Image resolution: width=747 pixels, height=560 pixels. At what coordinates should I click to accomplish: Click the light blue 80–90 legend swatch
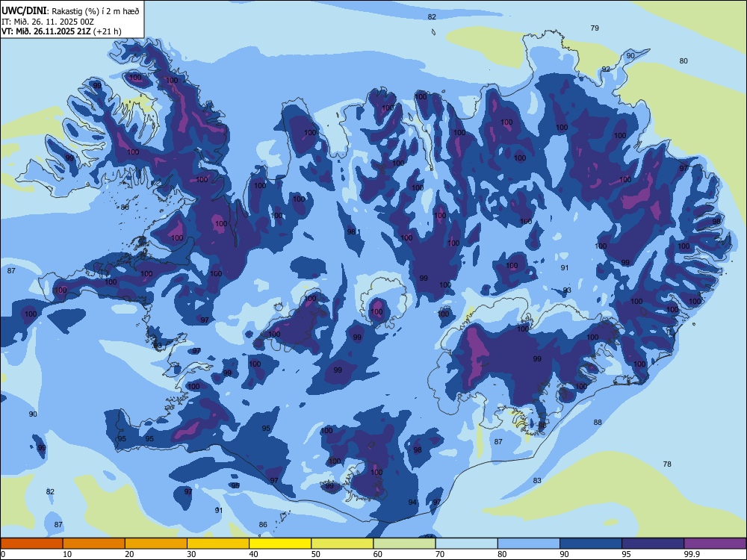529,544
